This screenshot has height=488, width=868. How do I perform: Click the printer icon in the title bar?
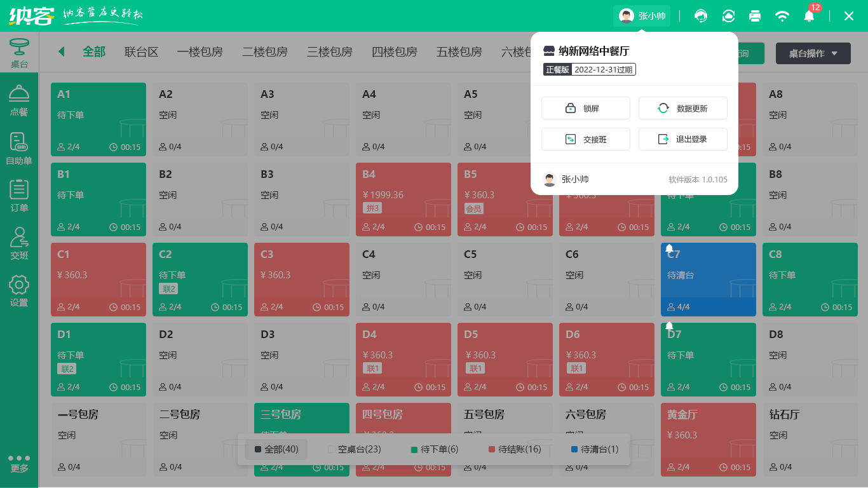tap(755, 16)
